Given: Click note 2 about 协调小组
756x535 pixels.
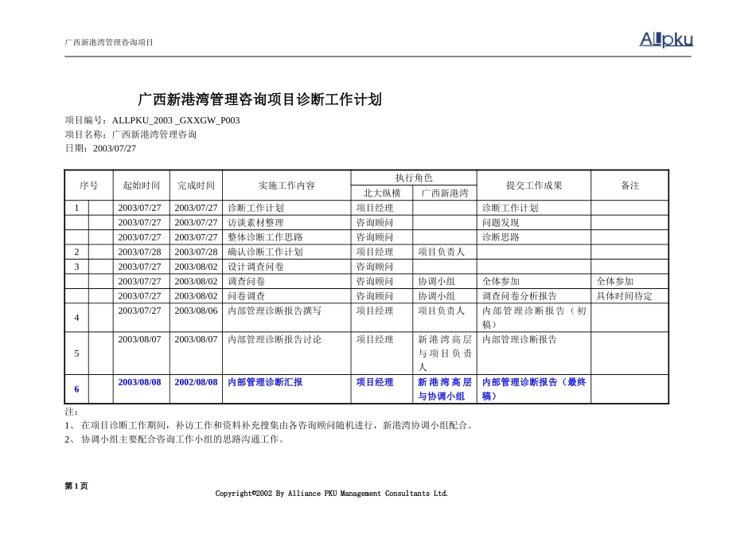Looking at the screenshot, I should point(176,439).
